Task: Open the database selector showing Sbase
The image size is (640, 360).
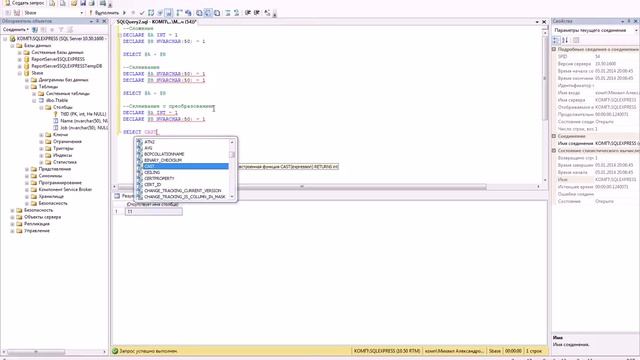Action: [x=53, y=13]
